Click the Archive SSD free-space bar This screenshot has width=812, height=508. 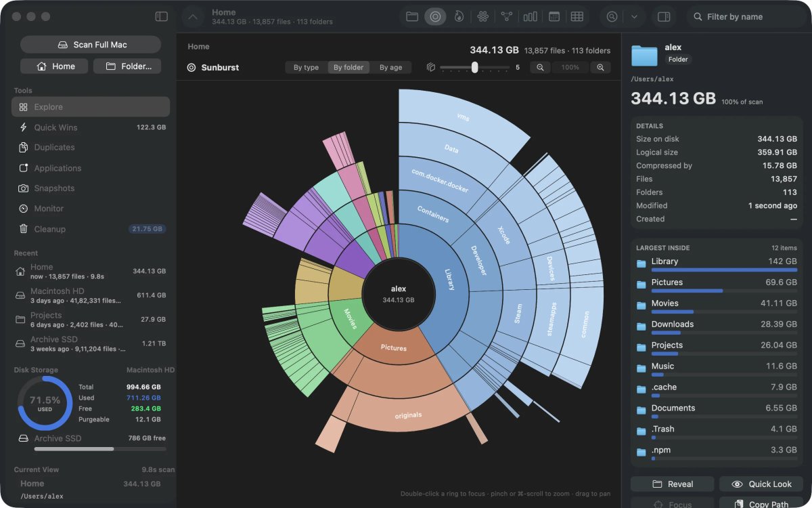click(100, 448)
